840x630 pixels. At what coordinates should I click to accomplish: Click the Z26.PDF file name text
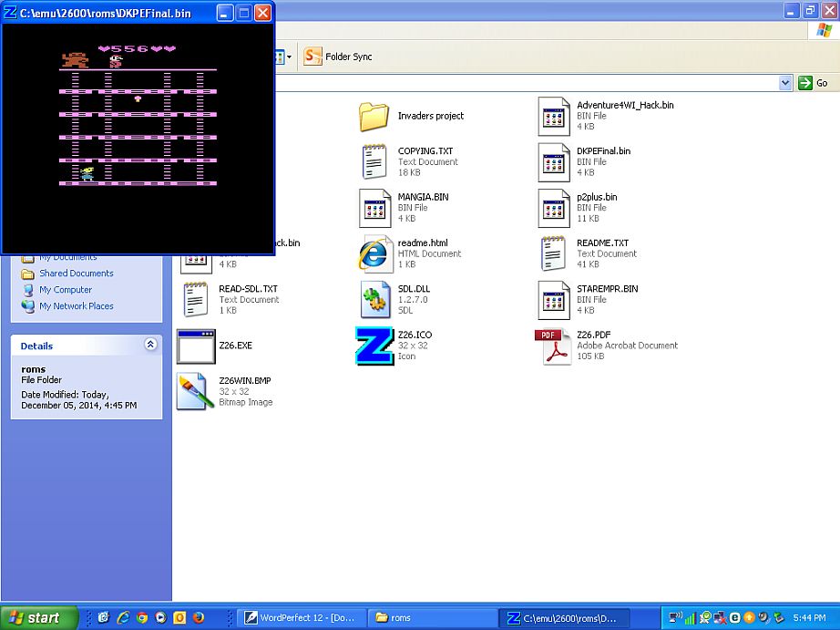coord(594,335)
